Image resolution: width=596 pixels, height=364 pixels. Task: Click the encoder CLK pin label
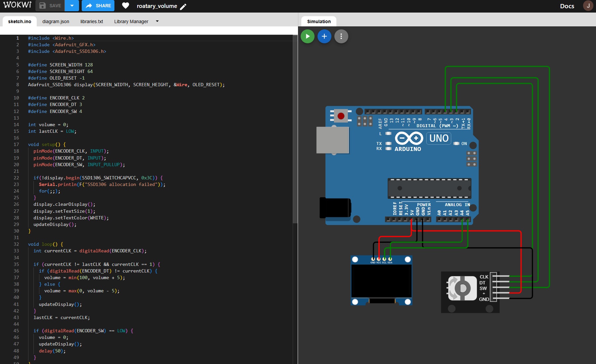point(484,277)
